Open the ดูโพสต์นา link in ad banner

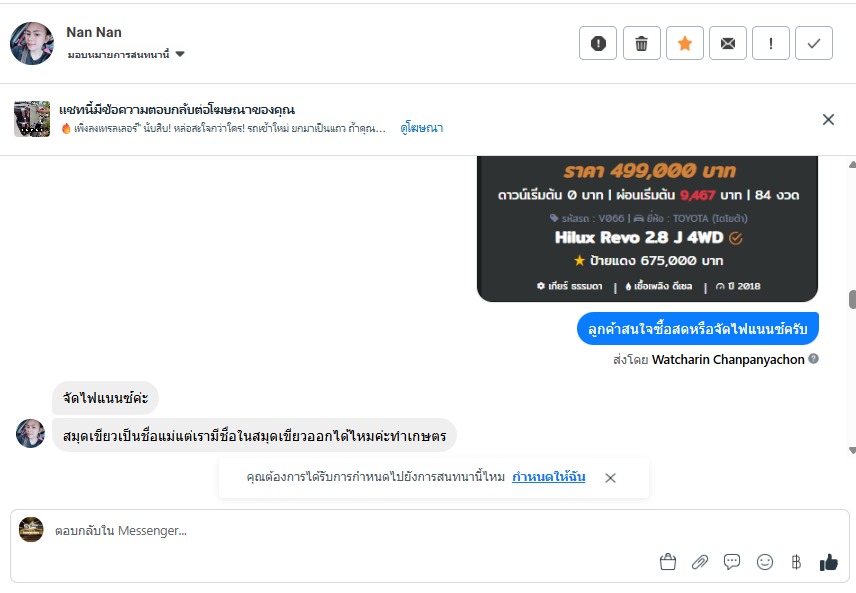coord(421,128)
